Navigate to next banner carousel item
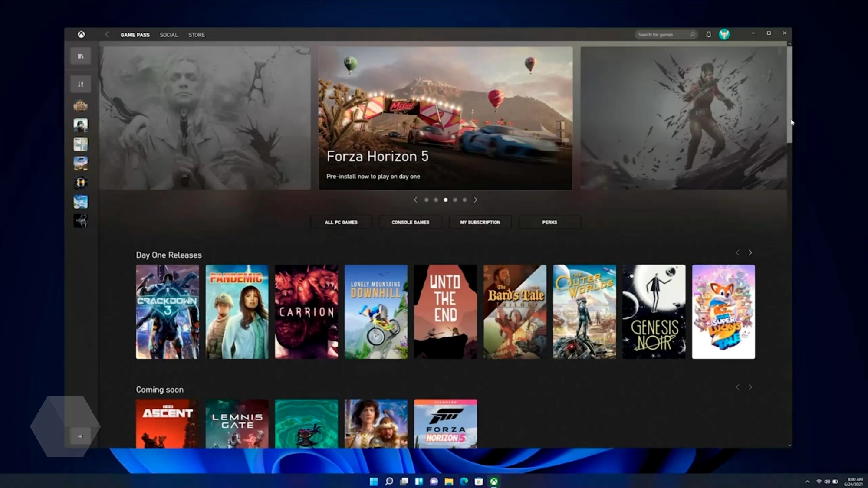Image resolution: width=868 pixels, height=488 pixels. 475,200
